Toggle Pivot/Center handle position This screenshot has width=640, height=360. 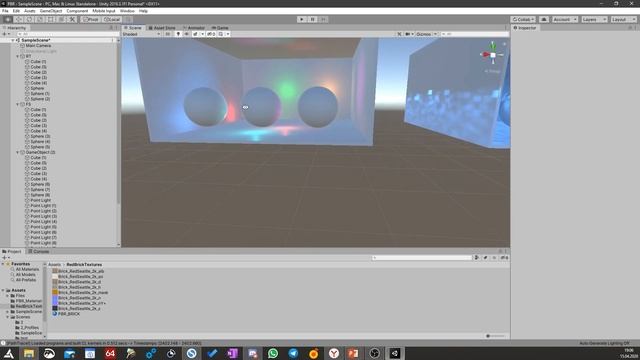click(x=91, y=20)
